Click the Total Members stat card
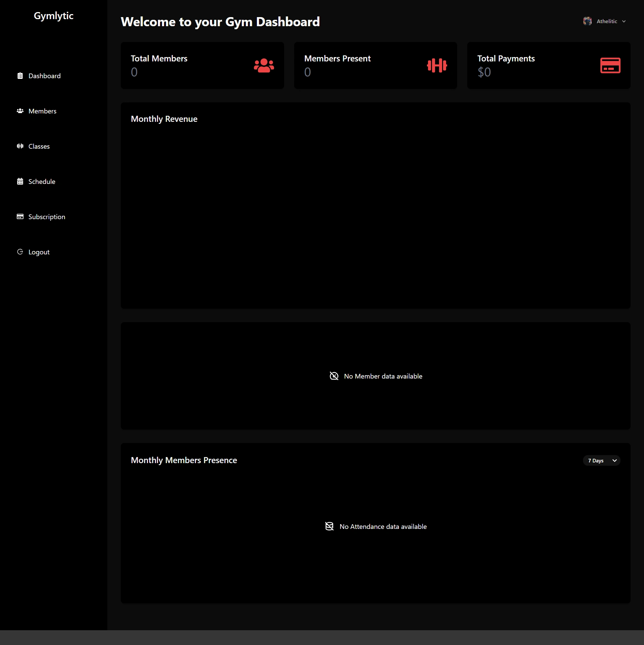The width and height of the screenshot is (644, 645). pyautogui.click(x=202, y=65)
